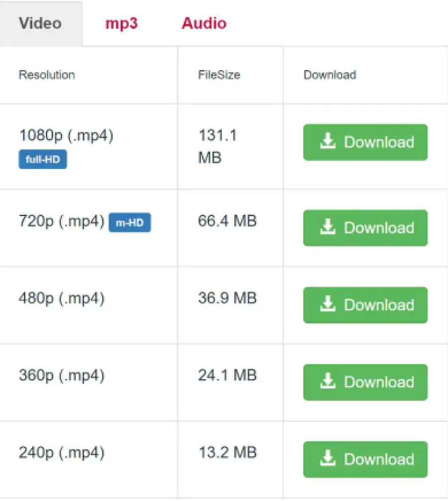This screenshot has width=448, height=501.
Task: Download the 24.1 MB video file
Action: 365,382
